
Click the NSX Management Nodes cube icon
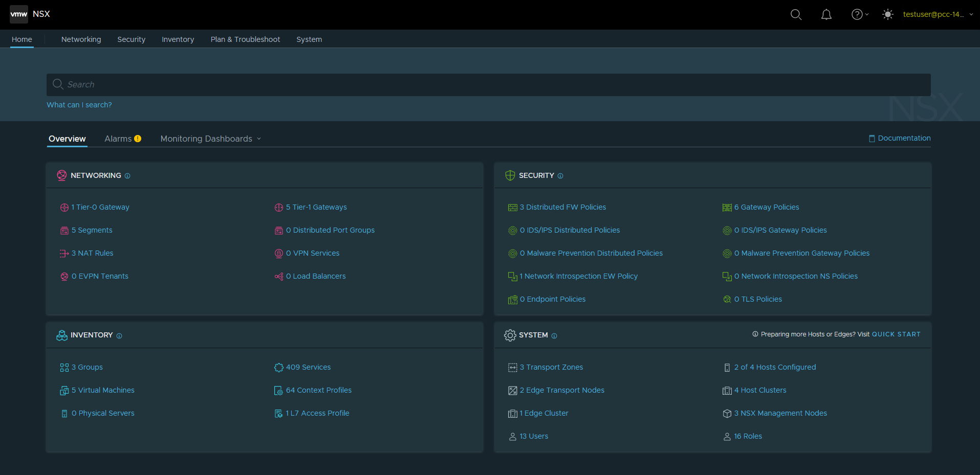[x=727, y=414]
